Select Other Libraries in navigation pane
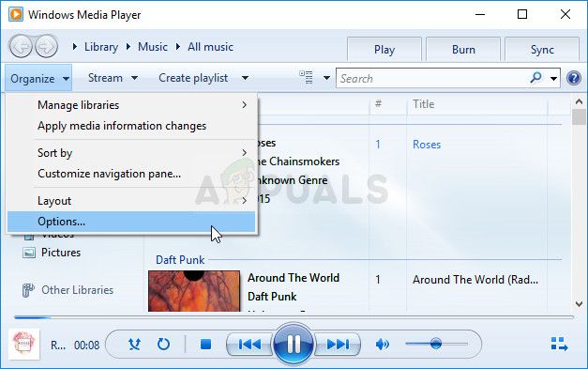The height and width of the screenshot is (369, 588). pos(77,290)
